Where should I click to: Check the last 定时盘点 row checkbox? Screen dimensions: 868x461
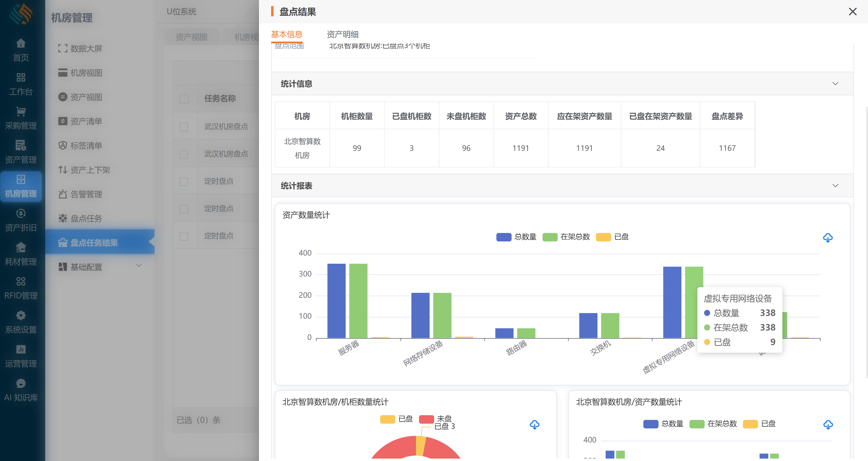(x=184, y=236)
